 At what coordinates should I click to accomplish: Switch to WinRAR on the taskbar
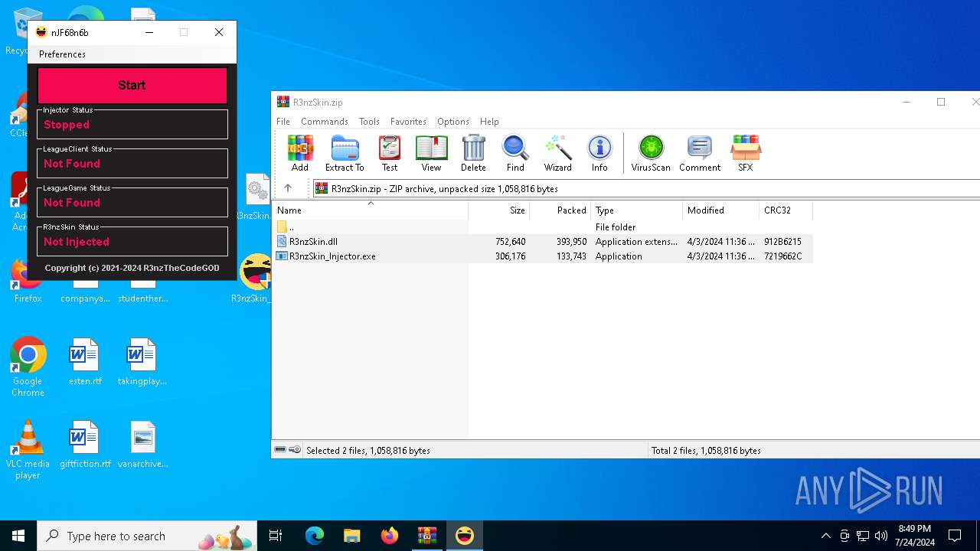427,536
